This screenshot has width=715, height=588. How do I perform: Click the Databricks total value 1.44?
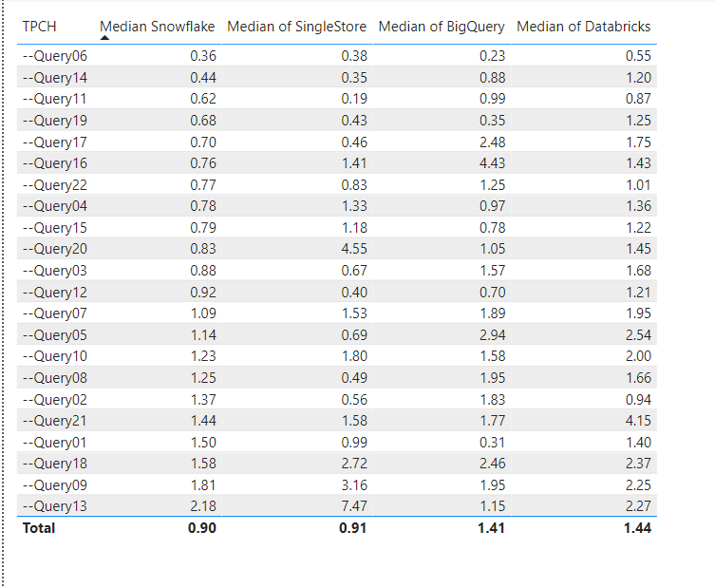click(637, 528)
